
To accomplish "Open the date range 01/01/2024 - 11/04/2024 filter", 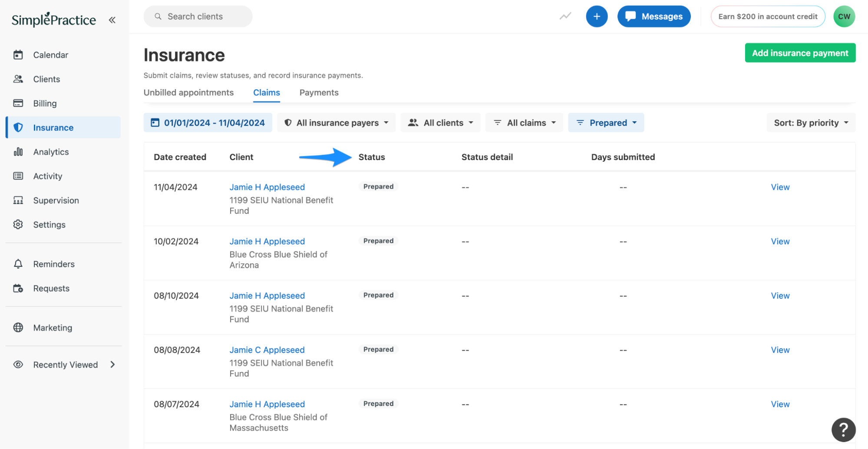I will tap(208, 123).
